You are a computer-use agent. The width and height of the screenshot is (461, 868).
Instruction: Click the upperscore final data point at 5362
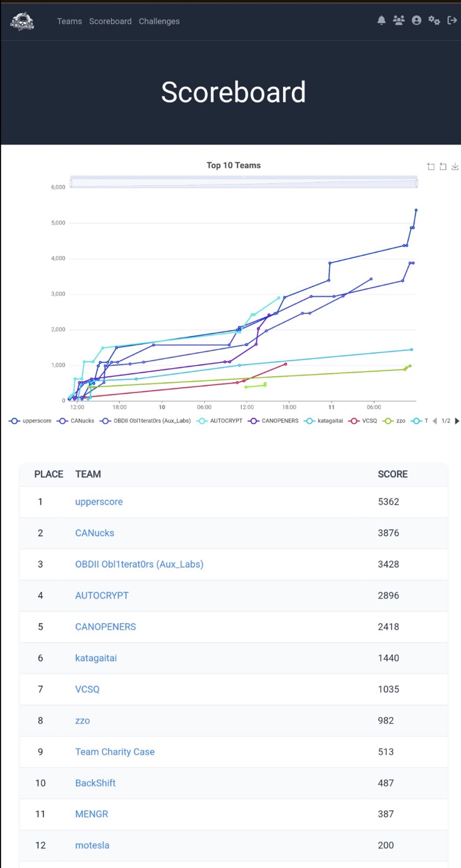(x=416, y=210)
